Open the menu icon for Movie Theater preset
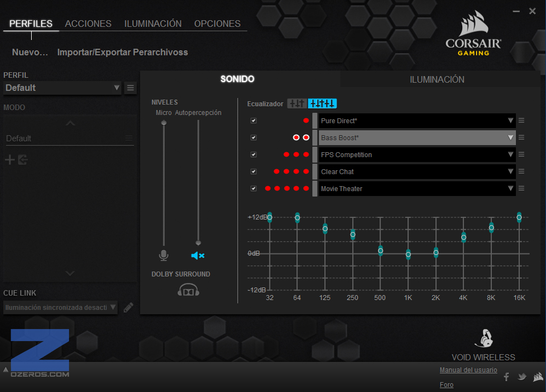The image size is (546, 392). 521,188
